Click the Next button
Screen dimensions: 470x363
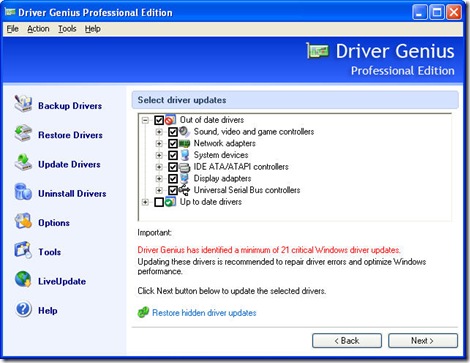coord(423,341)
